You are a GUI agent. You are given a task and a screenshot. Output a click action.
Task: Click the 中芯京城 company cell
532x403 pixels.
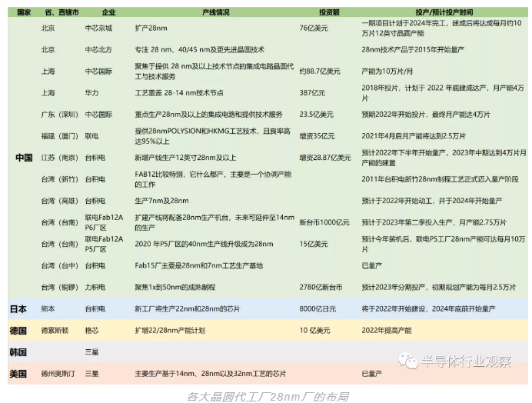point(98,28)
